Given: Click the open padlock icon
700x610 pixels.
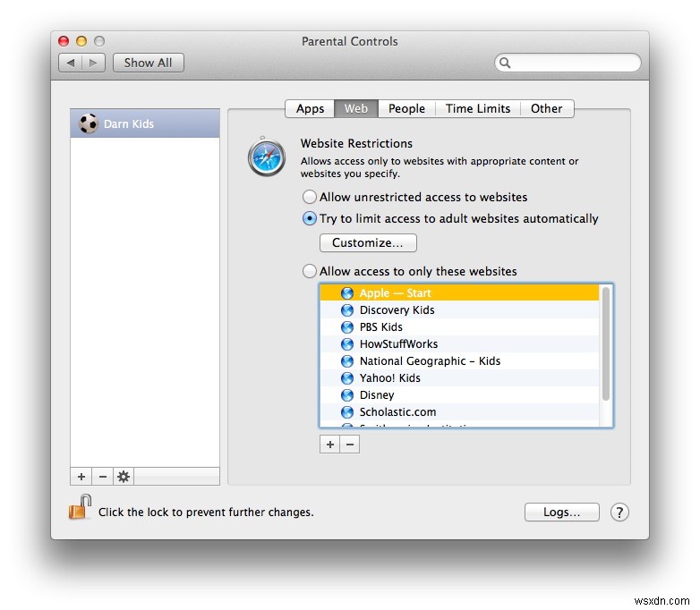Looking at the screenshot, I should point(80,508).
